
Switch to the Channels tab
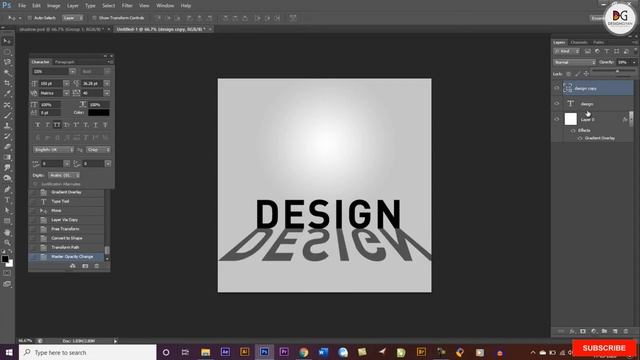click(x=579, y=42)
